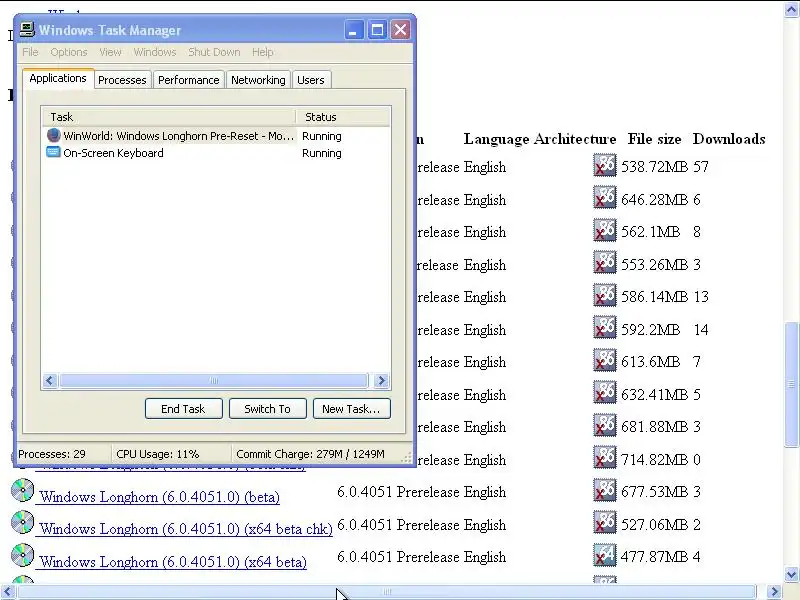The height and width of the screenshot is (600, 800).
Task: Click the New Task... button
Action: 351,409
